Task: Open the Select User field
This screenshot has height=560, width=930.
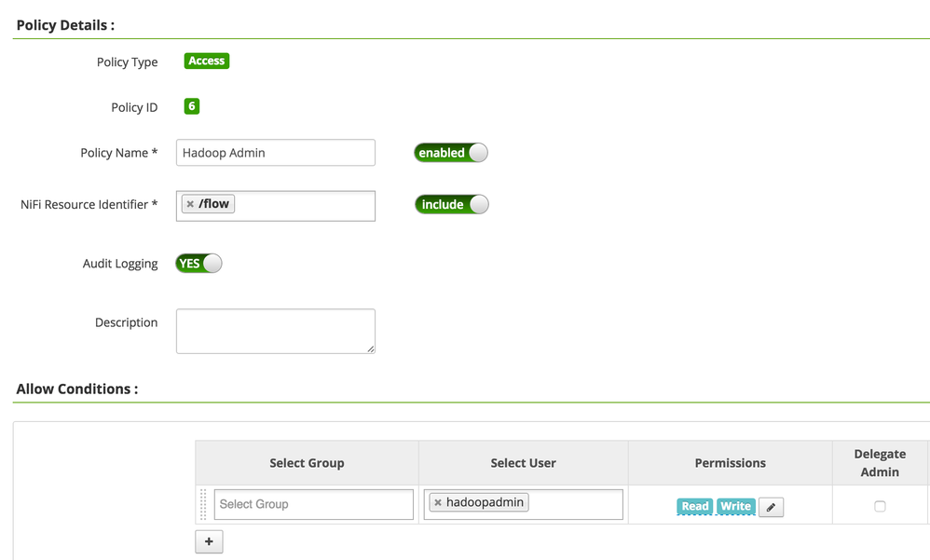Action: 573,504
